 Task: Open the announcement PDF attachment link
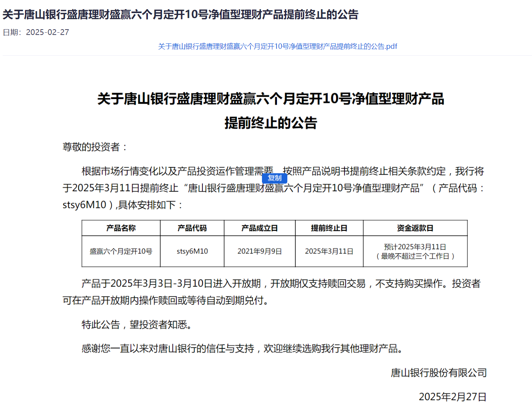277,46
